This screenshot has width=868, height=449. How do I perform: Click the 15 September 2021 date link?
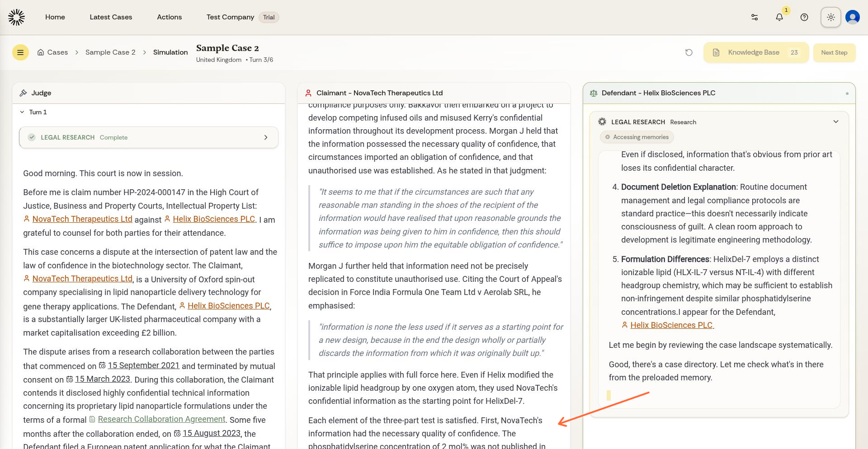tap(143, 365)
